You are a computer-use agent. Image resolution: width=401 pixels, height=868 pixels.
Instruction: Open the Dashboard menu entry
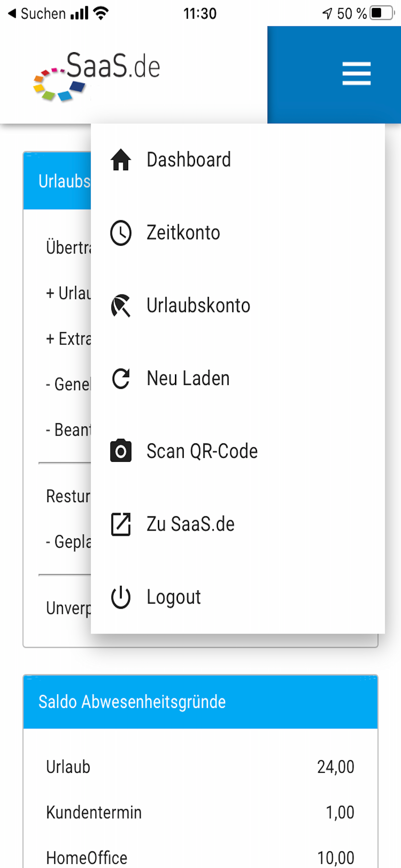tap(189, 160)
